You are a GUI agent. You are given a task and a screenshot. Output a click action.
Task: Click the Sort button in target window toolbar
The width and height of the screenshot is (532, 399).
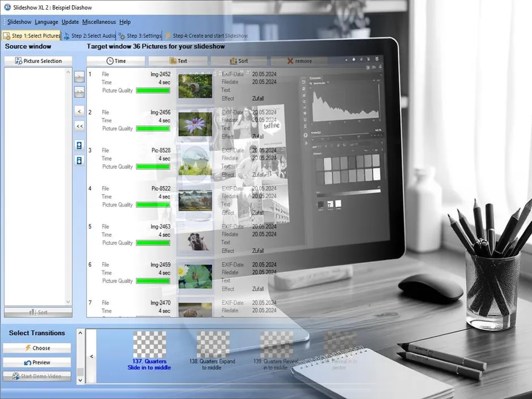pos(239,61)
